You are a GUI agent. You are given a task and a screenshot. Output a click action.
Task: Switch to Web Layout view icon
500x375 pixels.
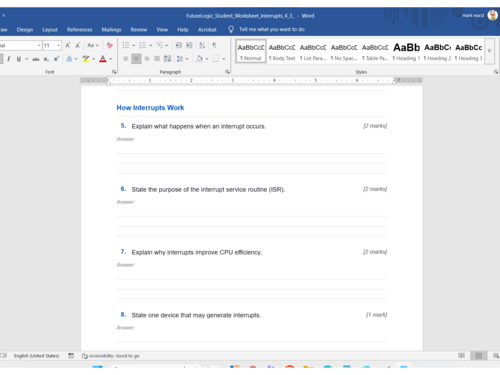click(496, 356)
